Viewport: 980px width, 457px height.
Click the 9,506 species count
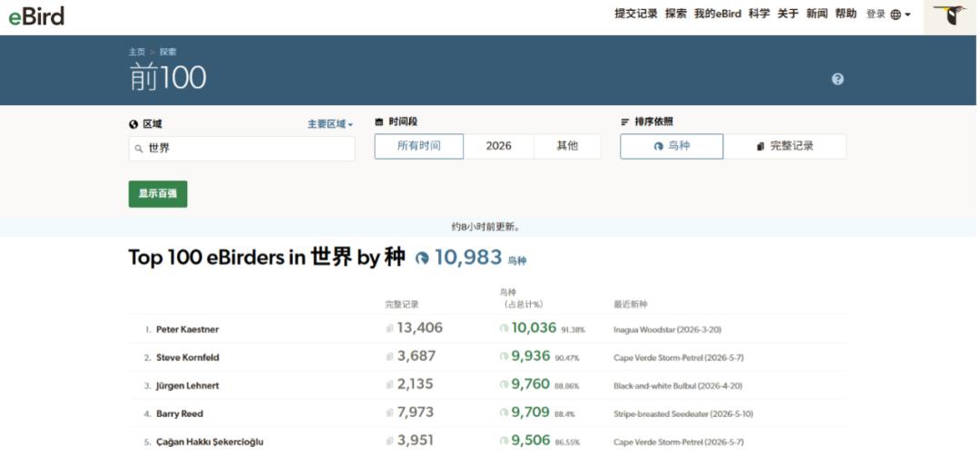click(531, 440)
